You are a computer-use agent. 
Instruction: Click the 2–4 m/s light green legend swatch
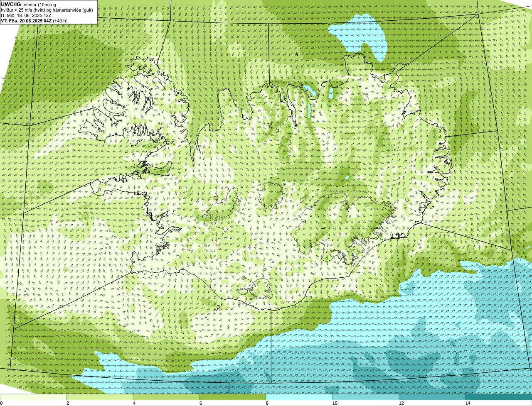[x=100, y=397]
